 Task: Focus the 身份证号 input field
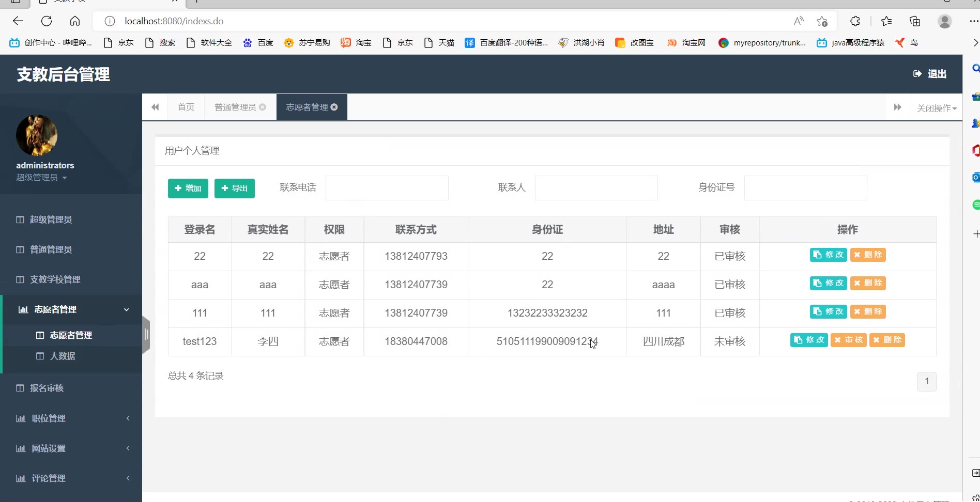(806, 188)
